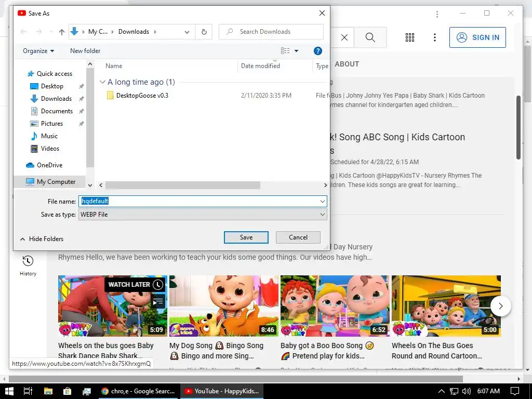Show hidden tray icons chevron
The width and height of the screenshot is (532, 399).
click(441, 391)
